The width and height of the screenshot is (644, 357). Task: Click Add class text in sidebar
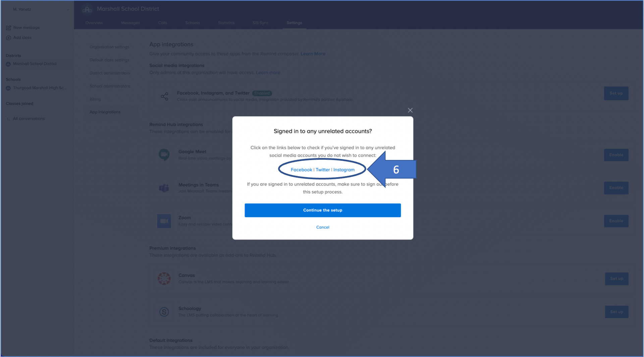coord(22,38)
